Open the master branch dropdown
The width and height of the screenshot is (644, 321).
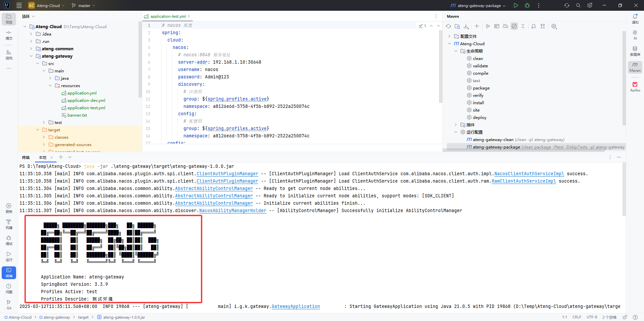tap(84, 5)
